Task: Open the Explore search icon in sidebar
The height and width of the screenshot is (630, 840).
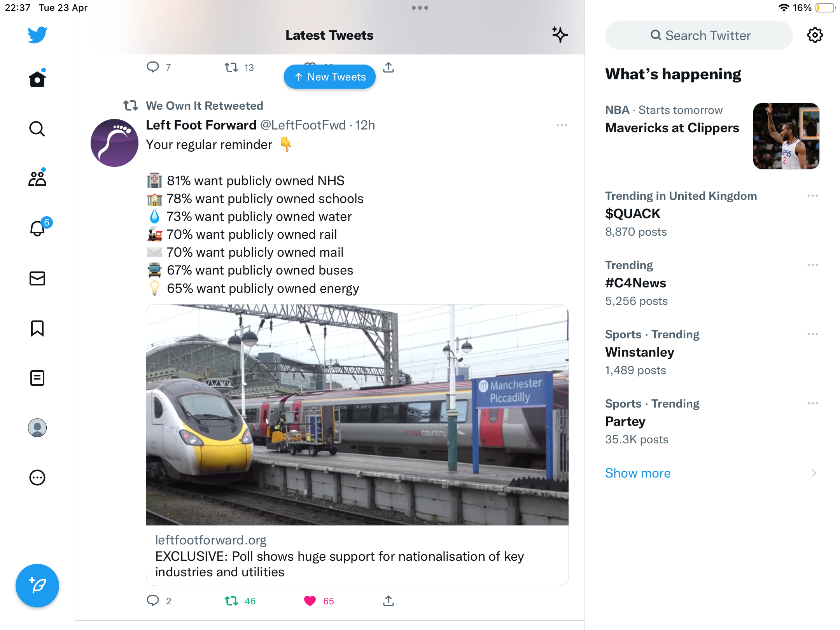Action: pyautogui.click(x=37, y=129)
